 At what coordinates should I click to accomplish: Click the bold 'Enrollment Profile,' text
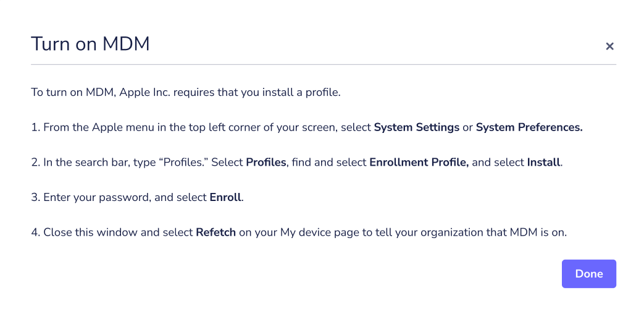coord(419,163)
